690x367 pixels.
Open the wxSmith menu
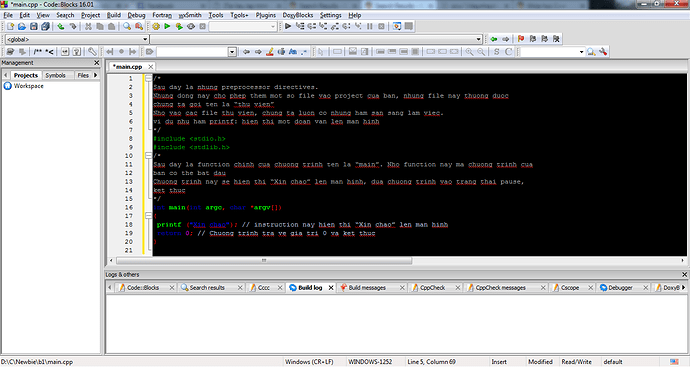pos(190,15)
